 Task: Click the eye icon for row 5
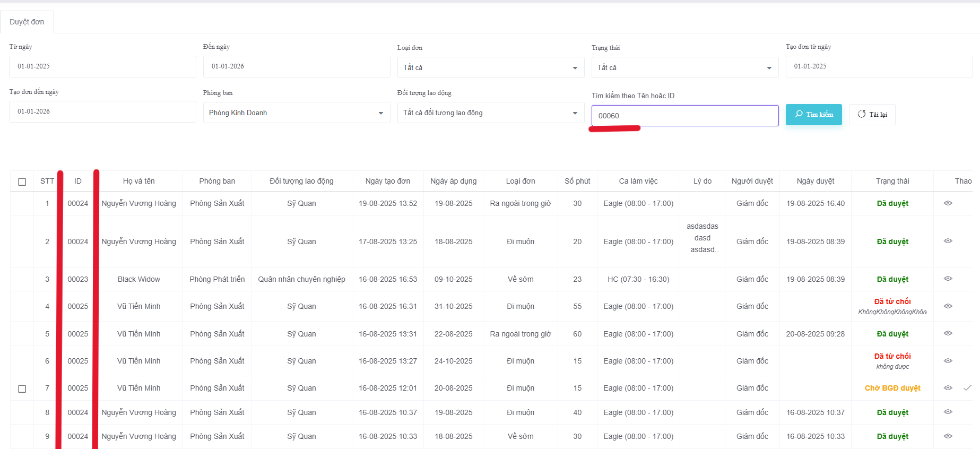[x=948, y=333]
